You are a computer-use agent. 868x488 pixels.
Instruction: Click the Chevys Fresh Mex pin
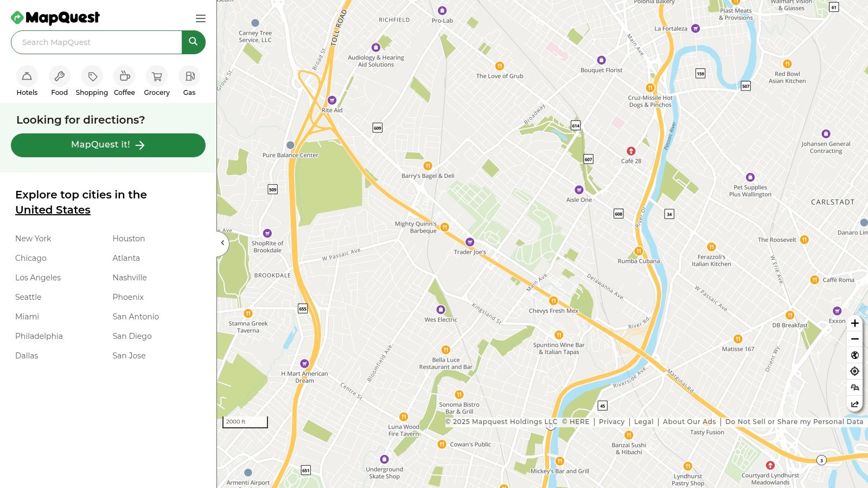553,301
